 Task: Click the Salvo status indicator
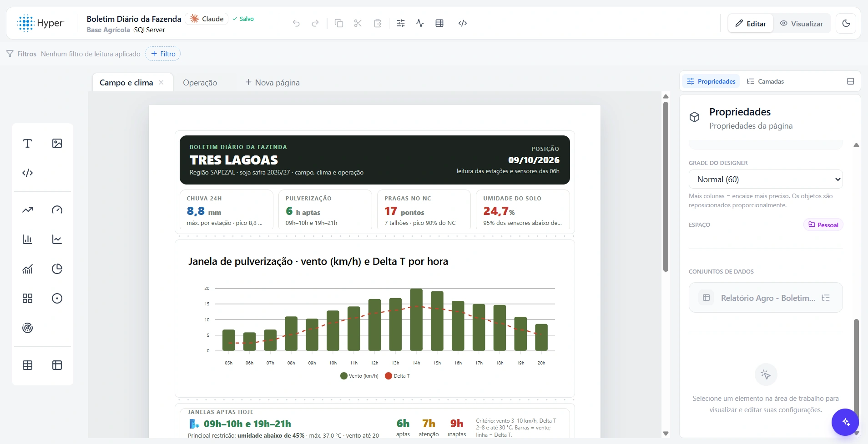pyautogui.click(x=243, y=19)
